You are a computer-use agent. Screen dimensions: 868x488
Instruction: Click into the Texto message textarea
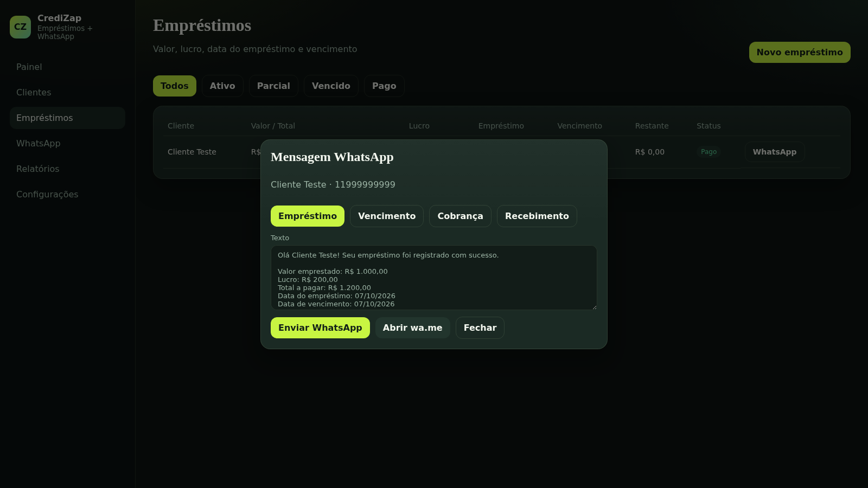[x=434, y=278]
